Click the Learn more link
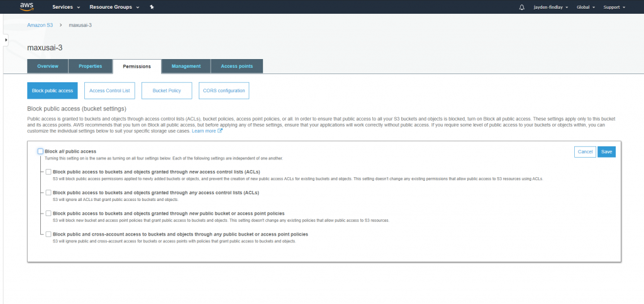The height and width of the screenshot is (304, 644). pyautogui.click(x=204, y=131)
